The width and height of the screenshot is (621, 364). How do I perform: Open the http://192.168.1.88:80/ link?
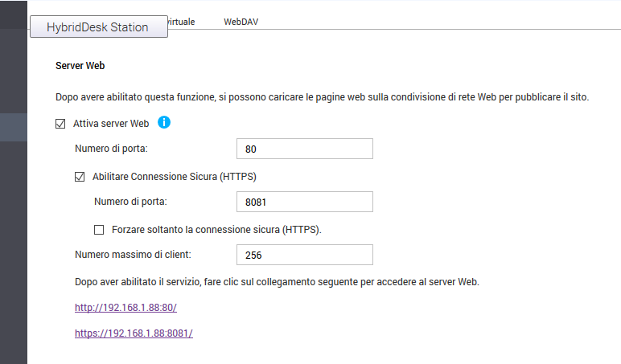coord(125,308)
